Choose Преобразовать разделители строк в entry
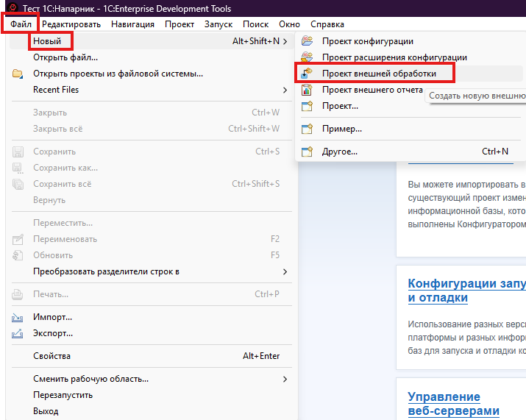Viewport: 526px width, 420px height. (x=151, y=271)
